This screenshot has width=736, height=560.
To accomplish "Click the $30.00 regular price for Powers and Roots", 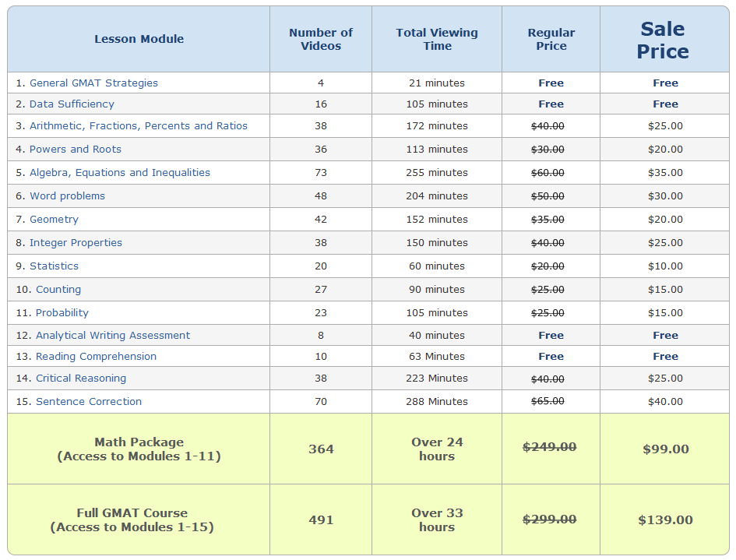I will click(x=548, y=150).
